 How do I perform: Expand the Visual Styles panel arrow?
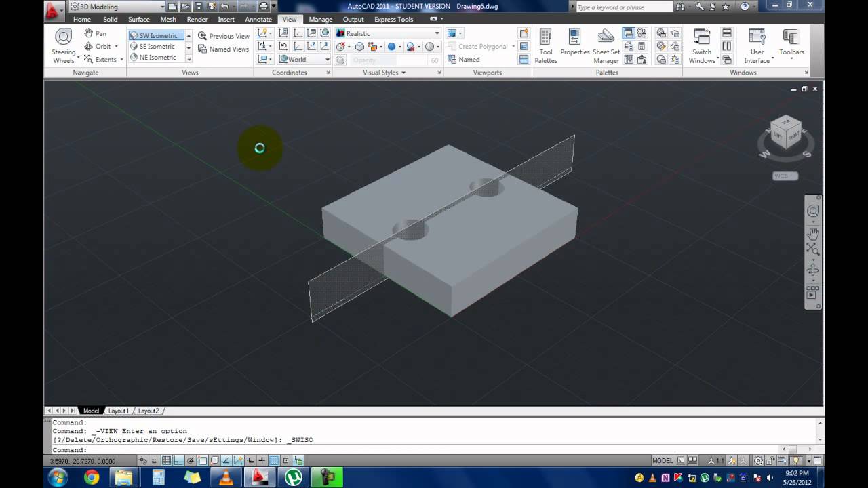[x=403, y=73]
